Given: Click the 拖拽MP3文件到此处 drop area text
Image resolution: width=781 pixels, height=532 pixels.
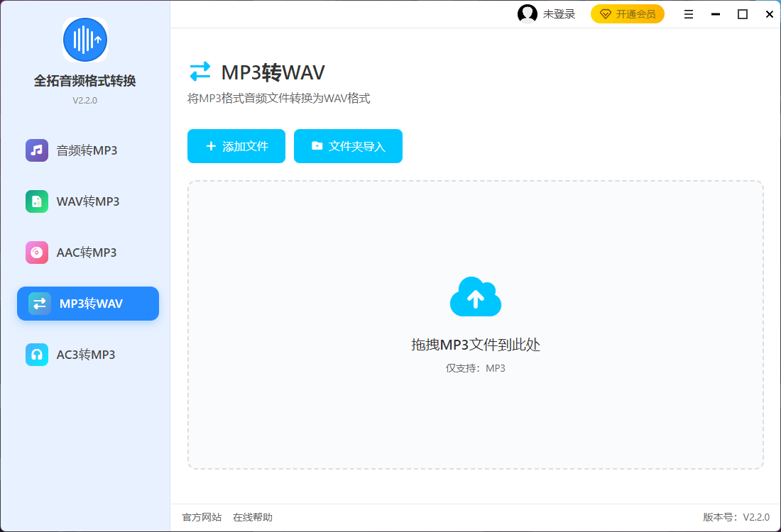Looking at the screenshot, I should click(x=476, y=345).
